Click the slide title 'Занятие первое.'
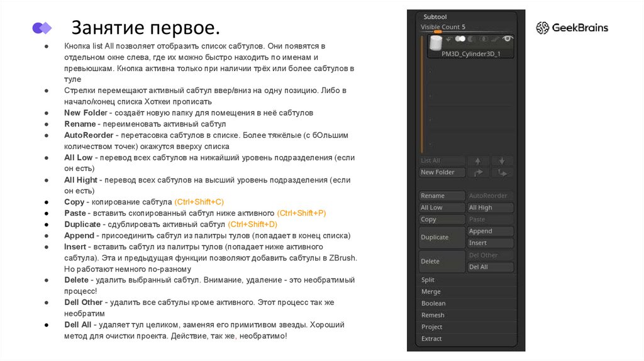Viewport: 644px width, 361px height. (x=145, y=28)
